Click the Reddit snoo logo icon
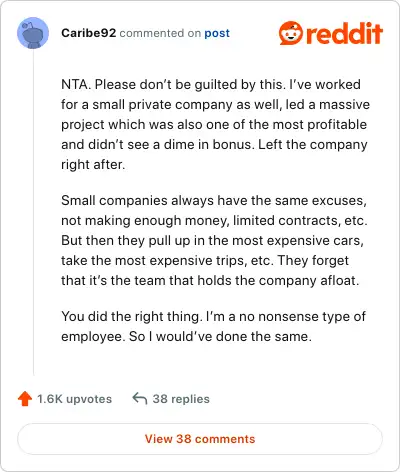400x472 pixels. click(x=291, y=33)
